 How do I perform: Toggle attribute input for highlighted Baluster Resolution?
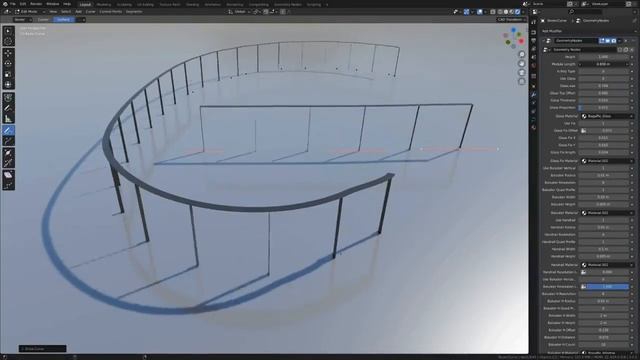(584, 287)
